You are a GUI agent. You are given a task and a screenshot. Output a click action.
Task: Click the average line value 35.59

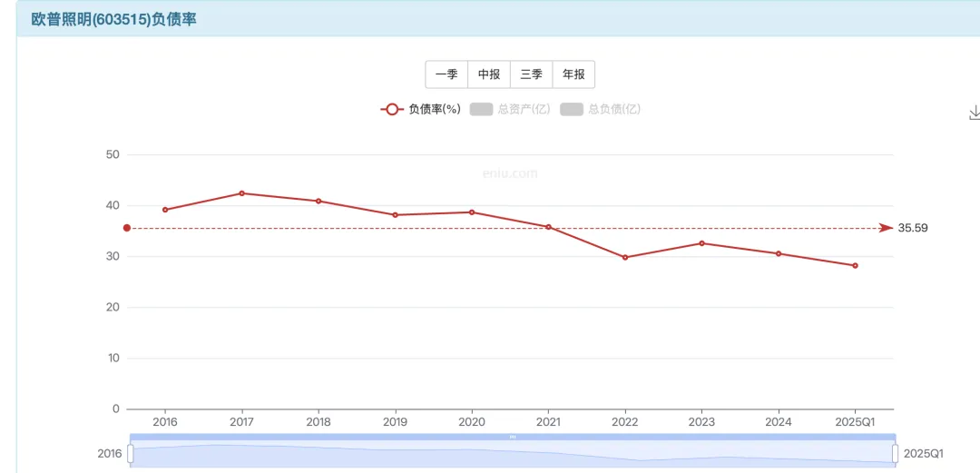click(x=913, y=229)
